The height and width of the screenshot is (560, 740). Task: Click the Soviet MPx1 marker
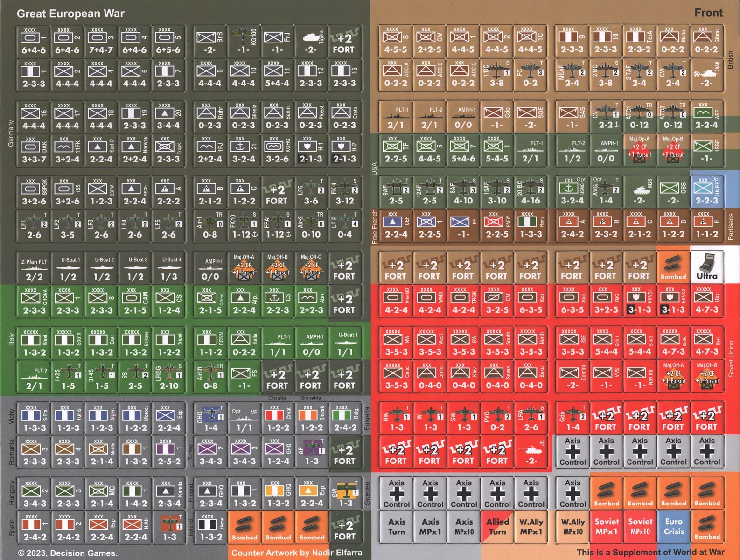(x=606, y=526)
